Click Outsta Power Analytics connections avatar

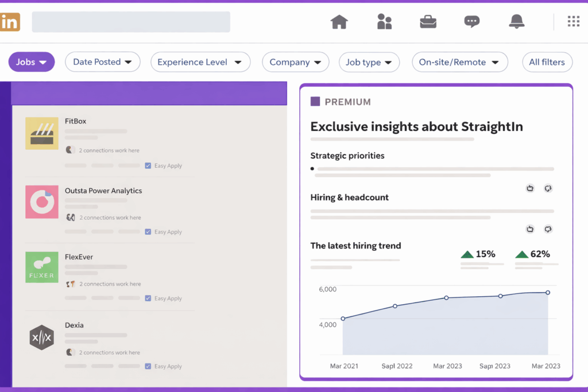pyautogui.click(x=71, y=218)
